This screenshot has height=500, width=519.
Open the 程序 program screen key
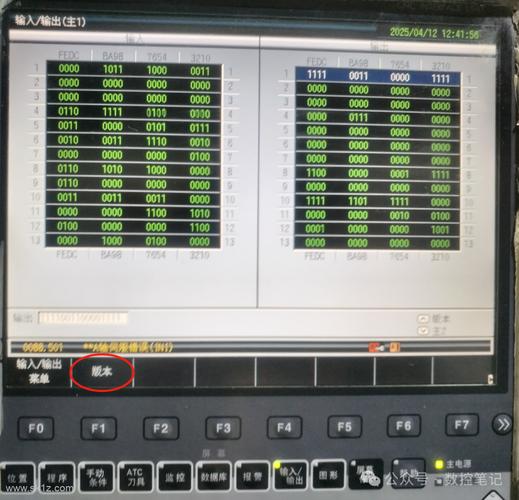point(57,478)
